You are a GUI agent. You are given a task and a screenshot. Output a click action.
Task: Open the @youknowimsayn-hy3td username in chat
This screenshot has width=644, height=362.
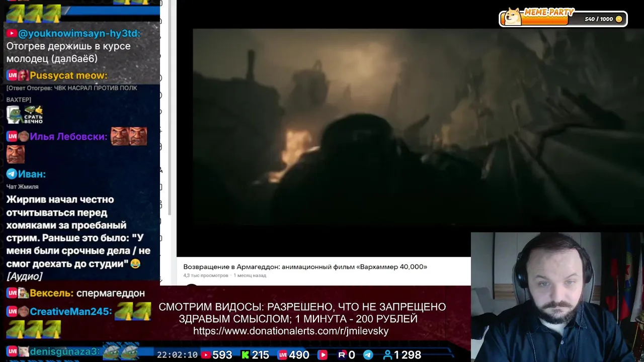tap(79, 33)
